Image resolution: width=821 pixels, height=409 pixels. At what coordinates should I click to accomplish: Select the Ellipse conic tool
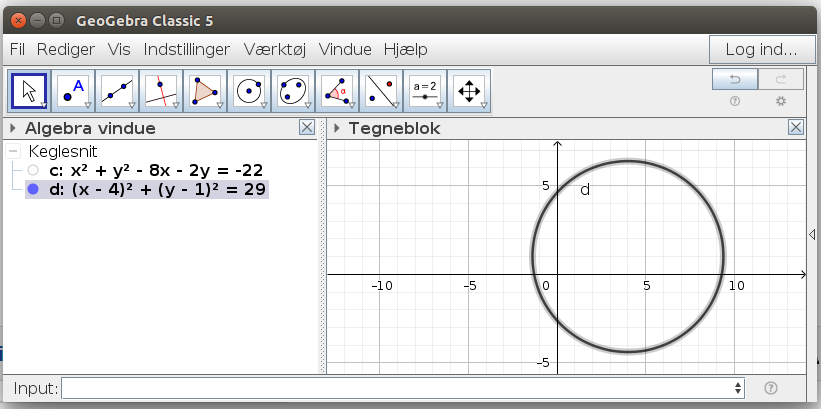coord(293,91)
